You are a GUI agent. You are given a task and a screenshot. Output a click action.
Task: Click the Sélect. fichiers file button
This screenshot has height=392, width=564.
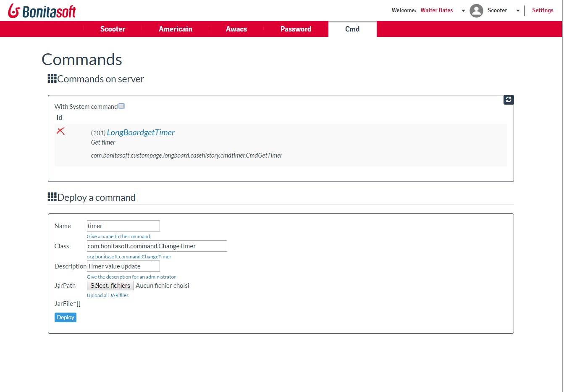(110, 286)
